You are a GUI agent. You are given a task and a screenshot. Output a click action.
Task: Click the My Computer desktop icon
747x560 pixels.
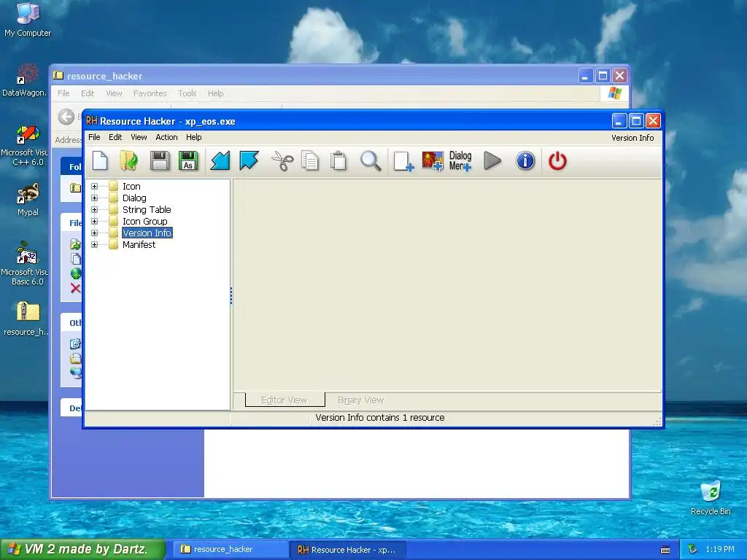click(28, 19)
